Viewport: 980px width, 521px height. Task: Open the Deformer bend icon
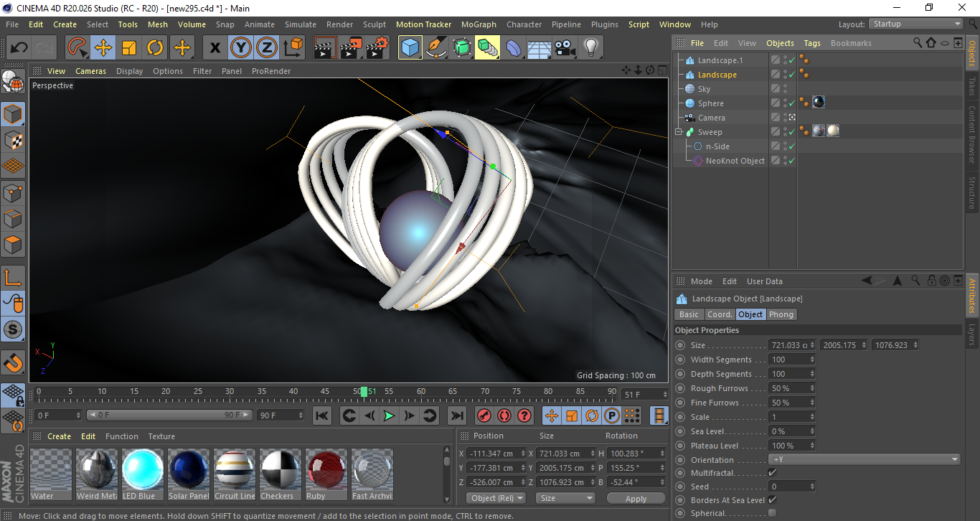514,48
